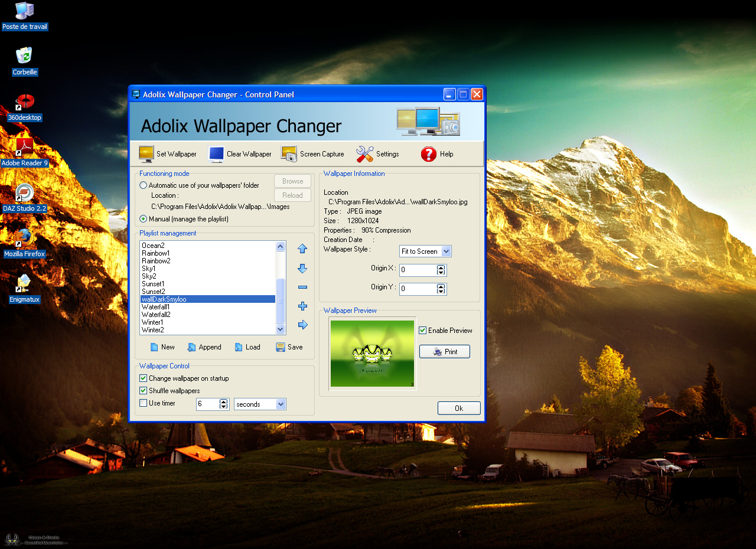
Task: Move playlist item down with blue down arrow
Action: (x=302, y=269)
